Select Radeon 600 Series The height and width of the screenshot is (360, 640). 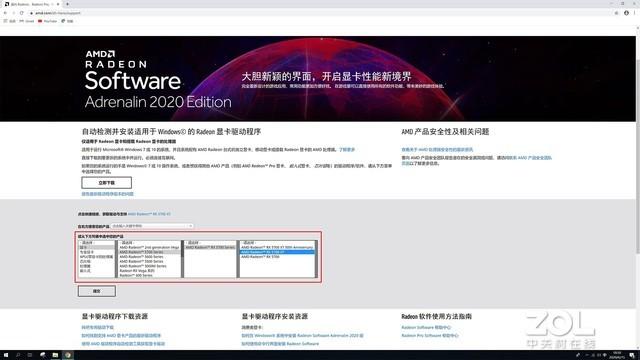(x=149, y=276)
